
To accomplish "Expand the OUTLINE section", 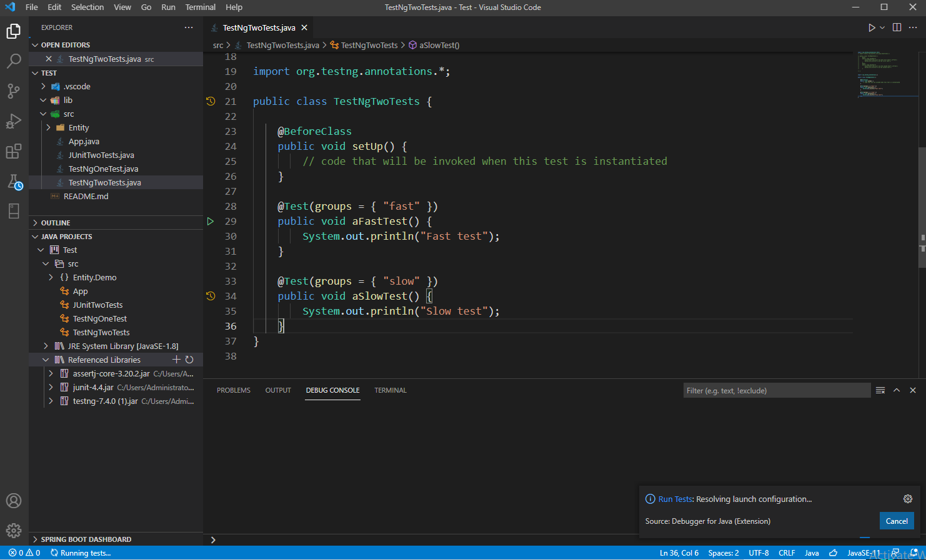I will pos(56,223).
